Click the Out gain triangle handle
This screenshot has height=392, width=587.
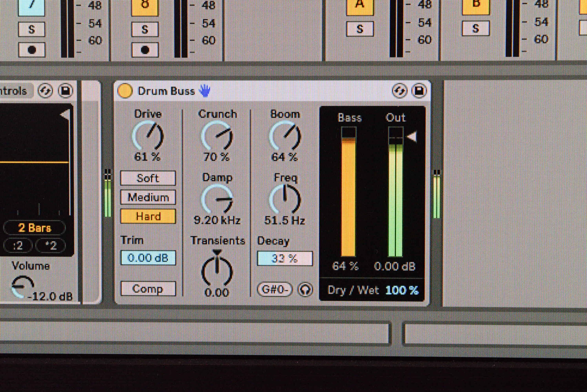[412, 137]
